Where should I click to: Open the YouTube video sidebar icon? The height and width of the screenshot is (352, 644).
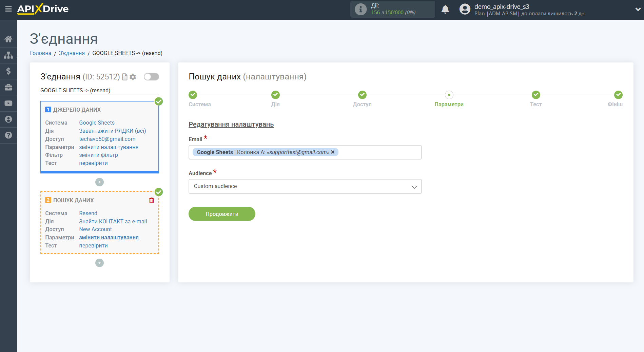click(x=8, y=103)
